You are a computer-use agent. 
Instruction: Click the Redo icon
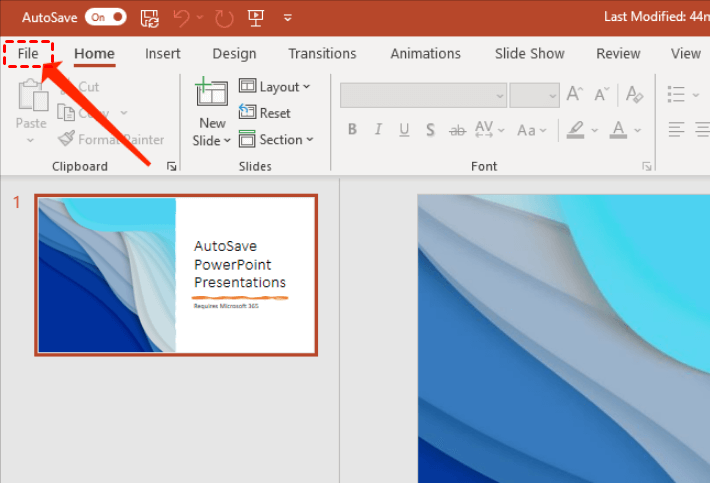point(224,19)
